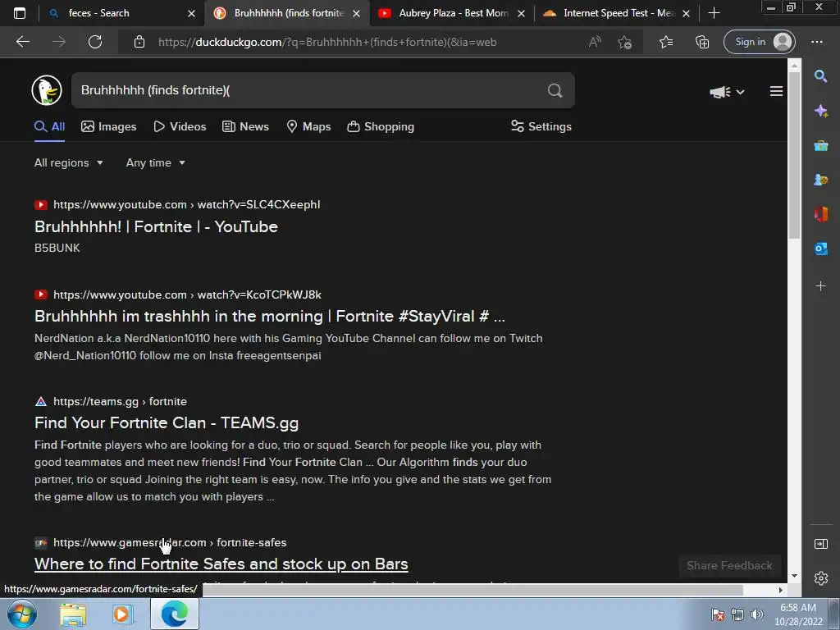840x630 pixels.
Task: Switch to Videos results
Action: 180,127
